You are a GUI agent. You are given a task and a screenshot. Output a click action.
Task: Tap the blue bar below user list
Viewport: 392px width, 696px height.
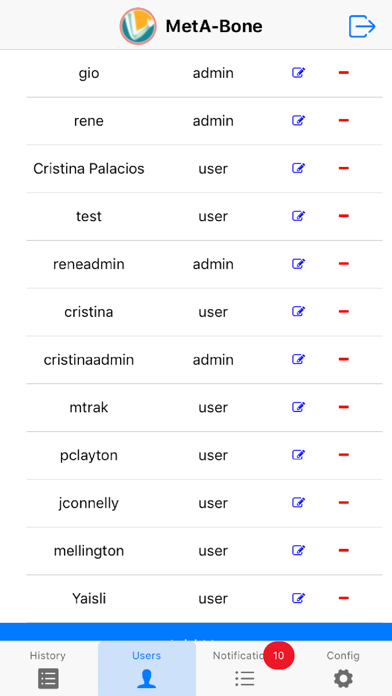(x=196, y=632)
